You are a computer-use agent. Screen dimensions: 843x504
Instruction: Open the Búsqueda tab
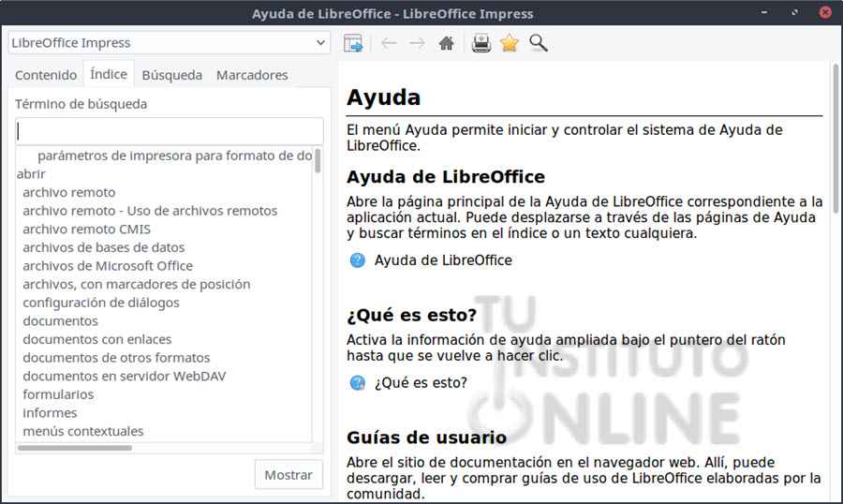click(x=171, y=75)
